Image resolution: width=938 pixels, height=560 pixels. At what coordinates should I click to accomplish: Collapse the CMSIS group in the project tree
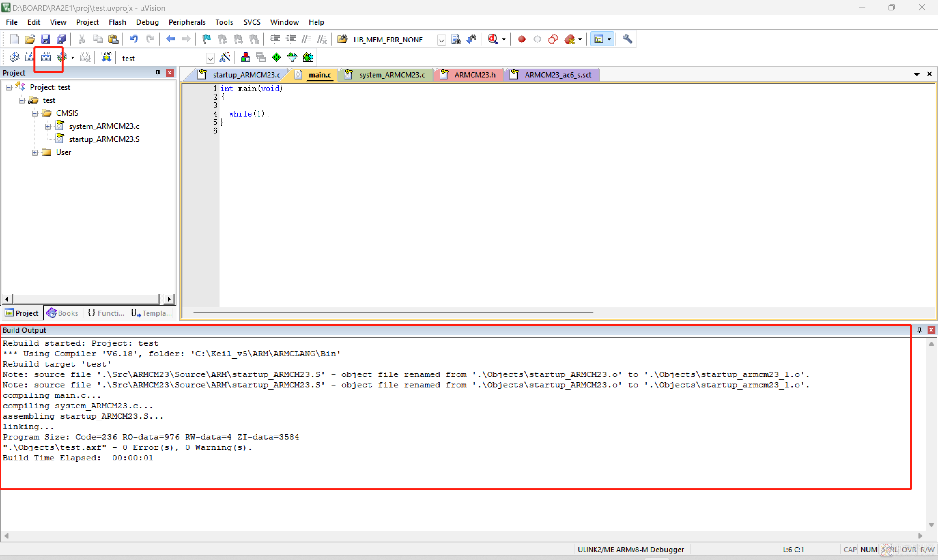coord(35,114)
